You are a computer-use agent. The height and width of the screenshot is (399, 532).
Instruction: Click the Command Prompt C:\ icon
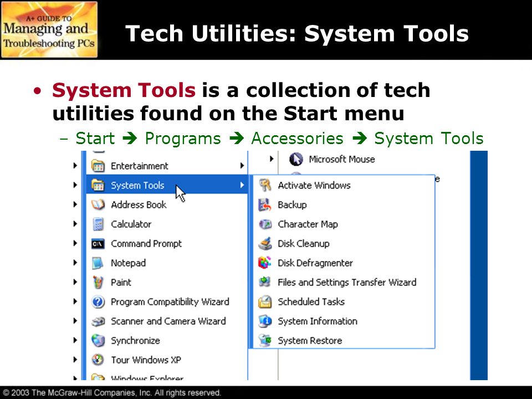(x=98, y=244)
